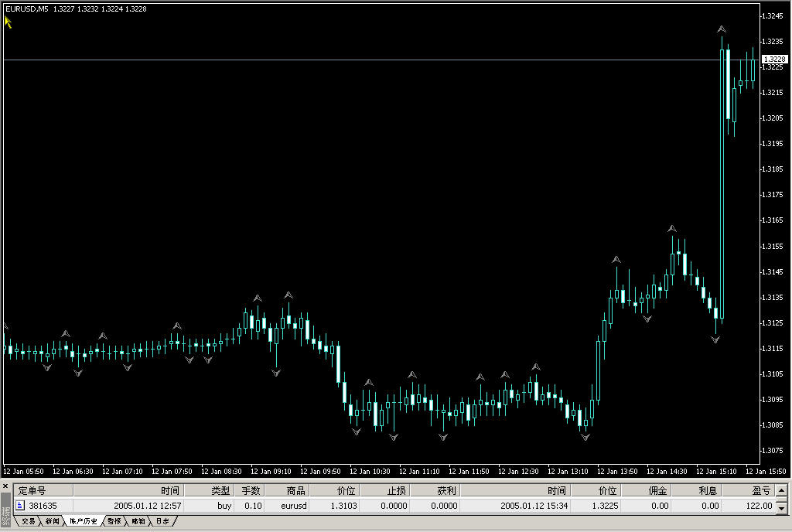Image resolution: width=792 pixels, height=532 pixels.
Task: Click the 时间 header next to 定单号
Action: [x=129, y=490]
